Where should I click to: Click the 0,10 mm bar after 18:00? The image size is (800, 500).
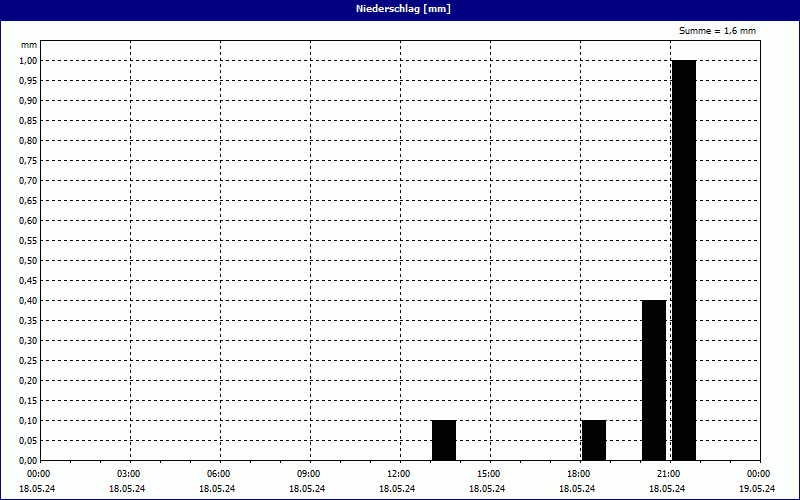pyautogui.click(x=594, y=440)
